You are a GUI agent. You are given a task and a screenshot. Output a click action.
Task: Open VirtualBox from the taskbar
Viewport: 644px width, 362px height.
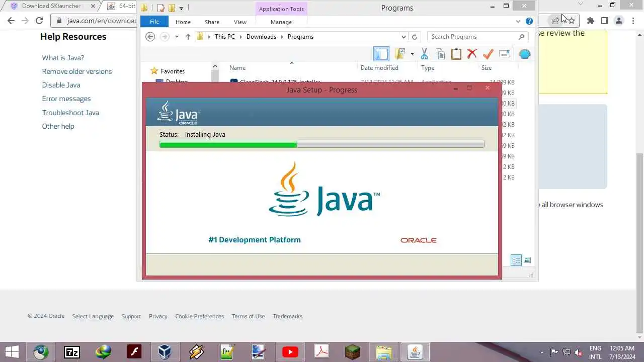[x=165, y=351]
